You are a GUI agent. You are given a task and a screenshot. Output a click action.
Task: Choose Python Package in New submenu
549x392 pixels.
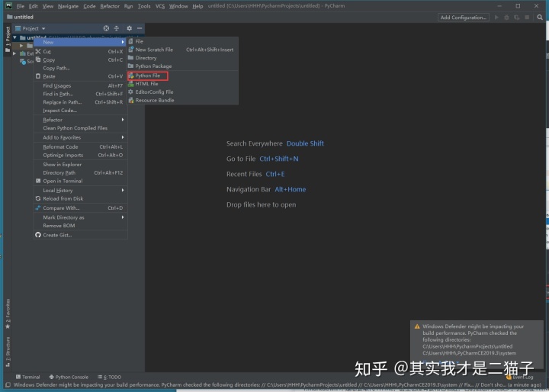click(x=182, y=66)
